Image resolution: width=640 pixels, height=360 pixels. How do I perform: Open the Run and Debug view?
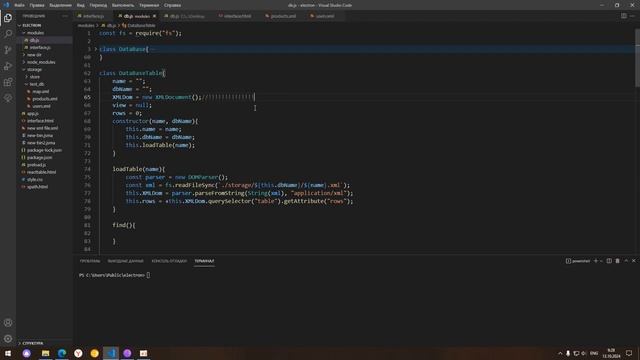(8, 66)
